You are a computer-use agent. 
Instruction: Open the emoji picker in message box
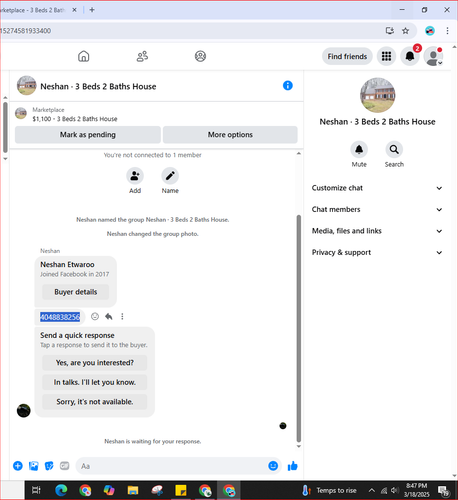tap(273, 466)
